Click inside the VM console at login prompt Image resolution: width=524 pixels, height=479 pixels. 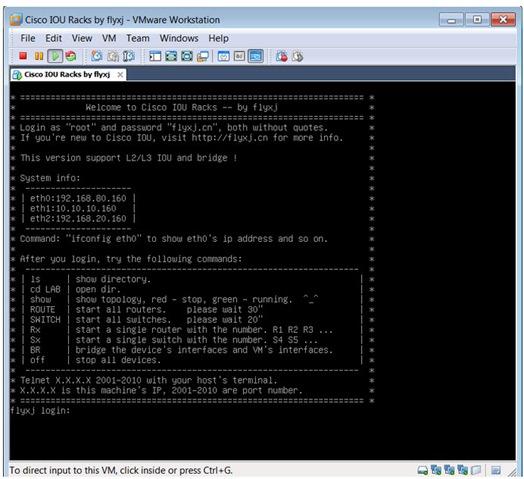click(40, 410)
